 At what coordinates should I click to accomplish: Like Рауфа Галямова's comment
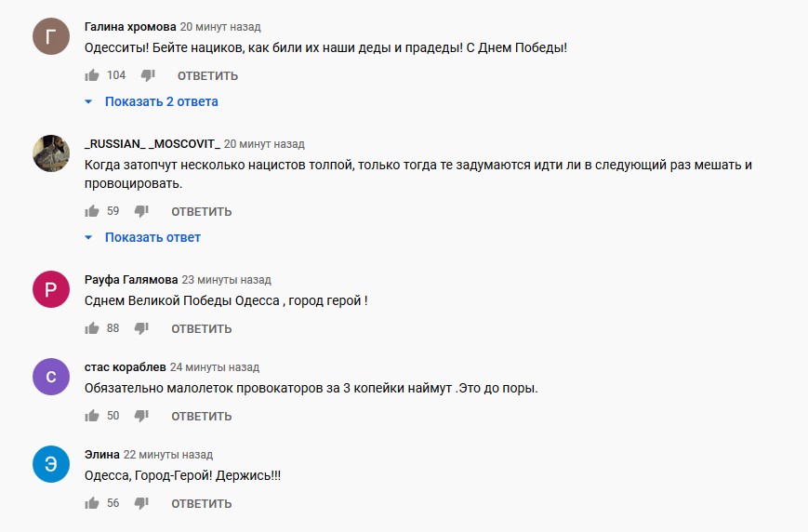tap(92, 328)
